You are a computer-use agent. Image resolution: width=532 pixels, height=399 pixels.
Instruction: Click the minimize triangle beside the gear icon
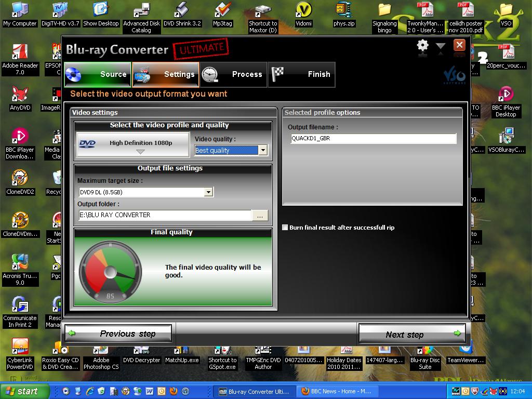(x=441, y=46)
